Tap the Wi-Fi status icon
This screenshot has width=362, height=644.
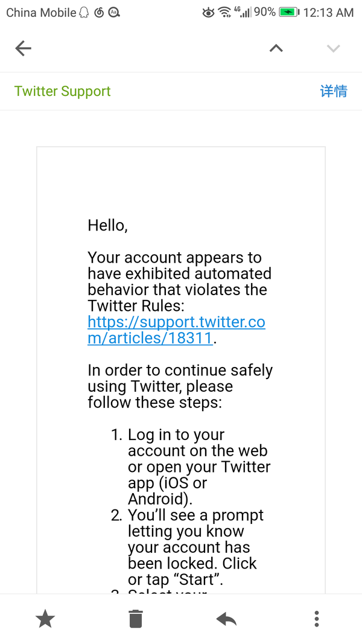tap(224, 12)
